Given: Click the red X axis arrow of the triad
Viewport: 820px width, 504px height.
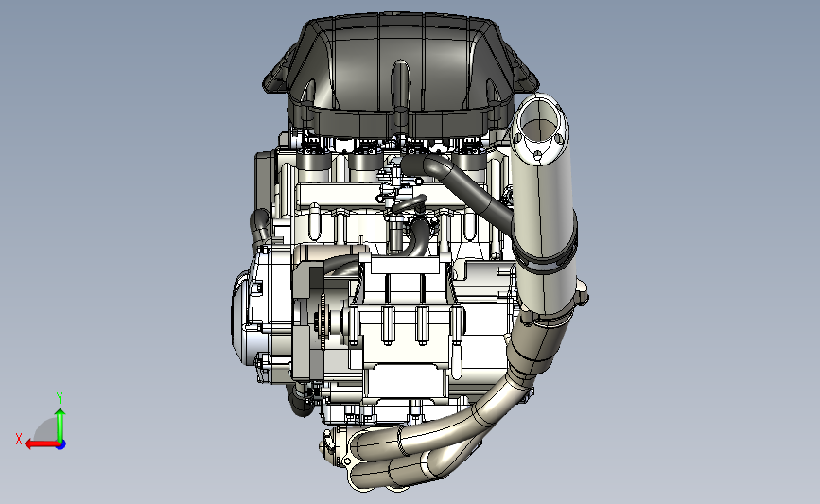Looking at the screenshot, I should coord(43,444).
